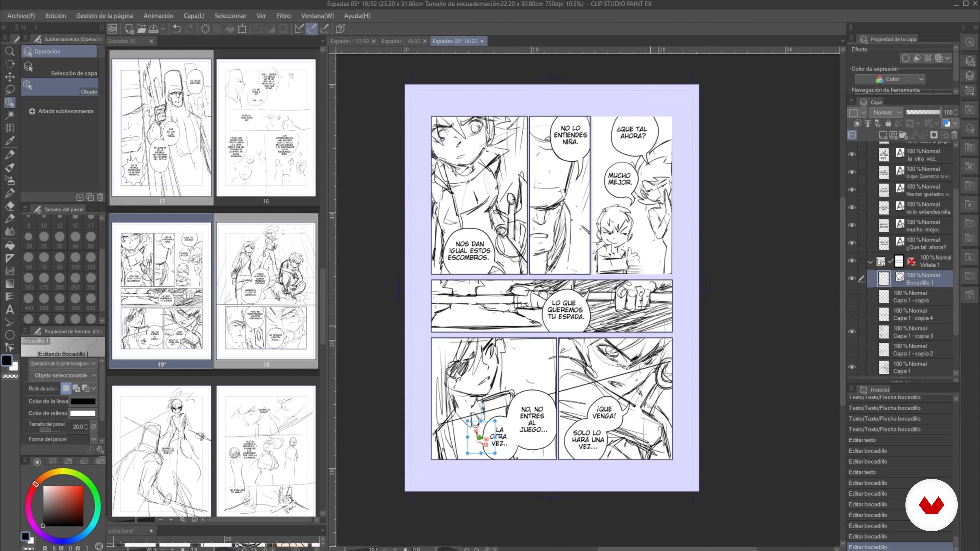Hide the 'mucho mejor' text layer
Viewport: 980px width, 551px height.
tap(852, 226)
